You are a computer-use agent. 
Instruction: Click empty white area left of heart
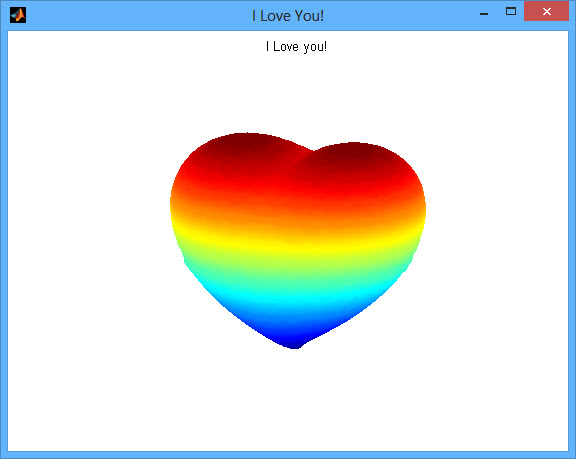click(x=88, y=239)
